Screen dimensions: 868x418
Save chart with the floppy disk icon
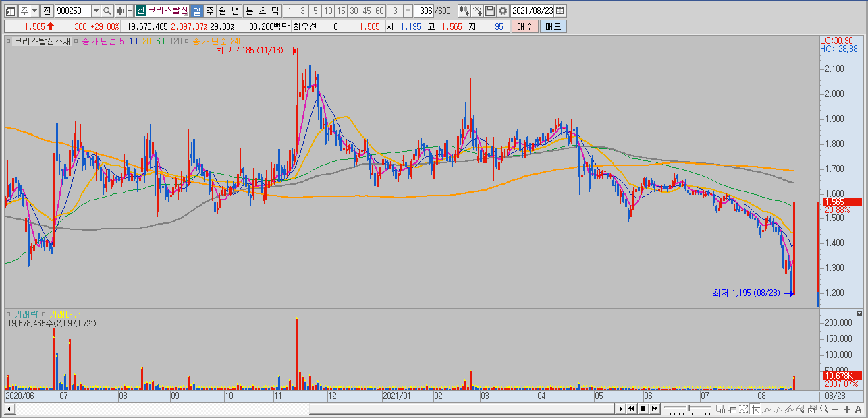point(489,11)
